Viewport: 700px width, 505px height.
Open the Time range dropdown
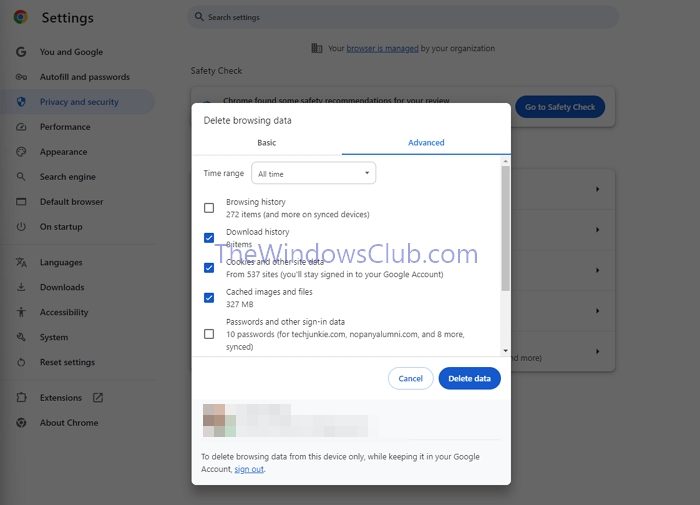click(313, 173)
